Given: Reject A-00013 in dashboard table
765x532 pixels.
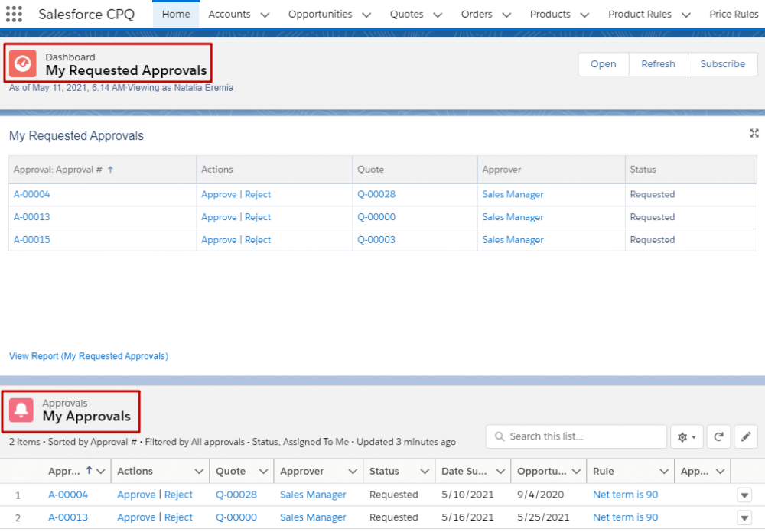Looking at the screenshot, I should coord(258,217).
